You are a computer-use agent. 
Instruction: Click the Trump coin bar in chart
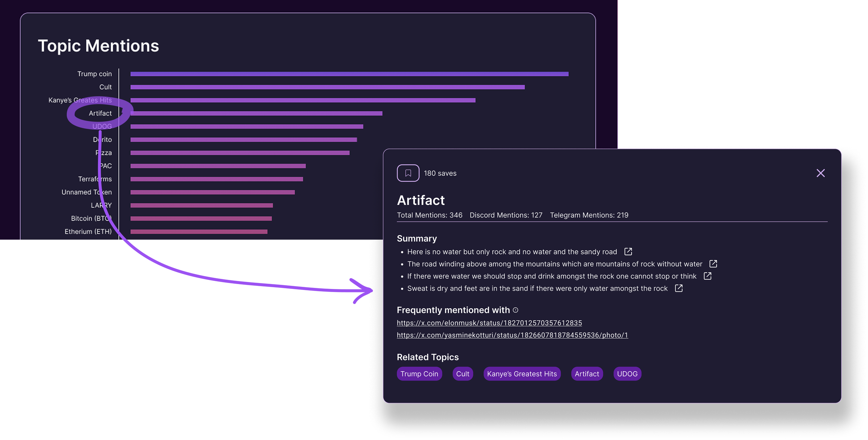[x=349, y=74]
